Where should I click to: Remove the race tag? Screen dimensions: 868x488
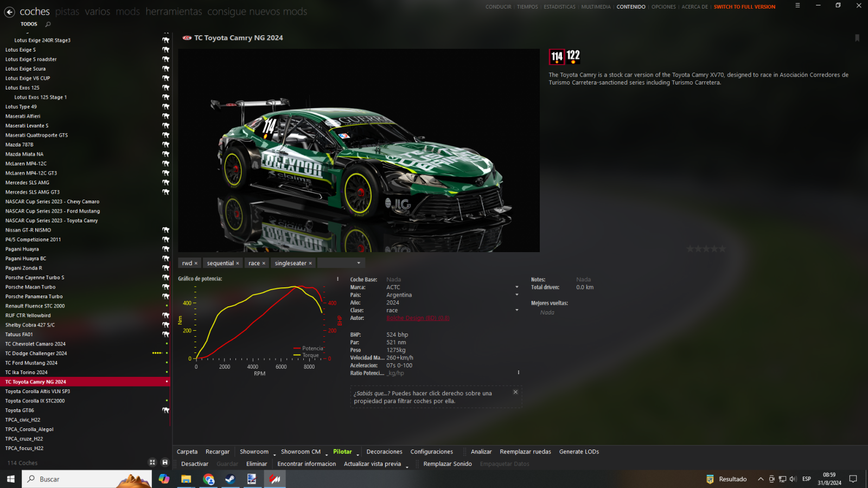point(264,264)
